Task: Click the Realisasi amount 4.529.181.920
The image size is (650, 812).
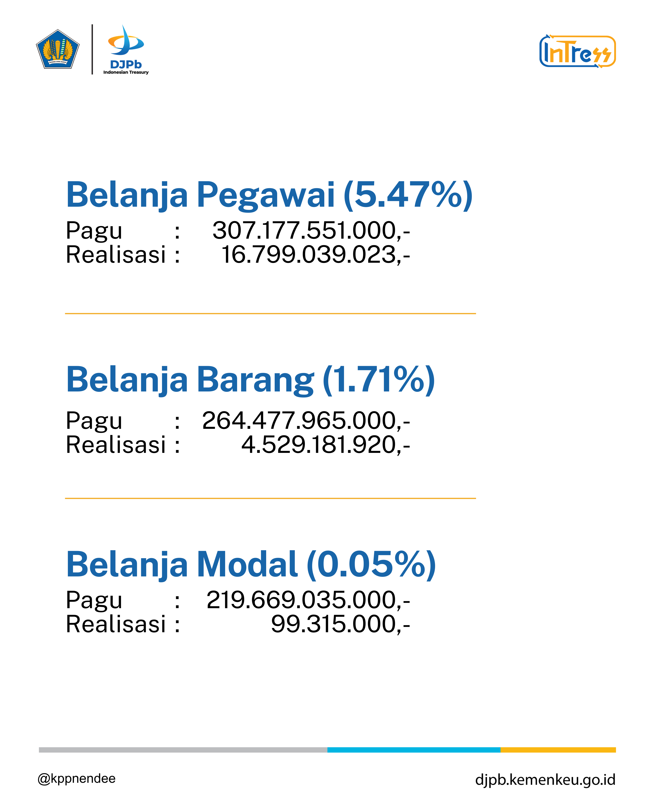Action: coord(325,445)
